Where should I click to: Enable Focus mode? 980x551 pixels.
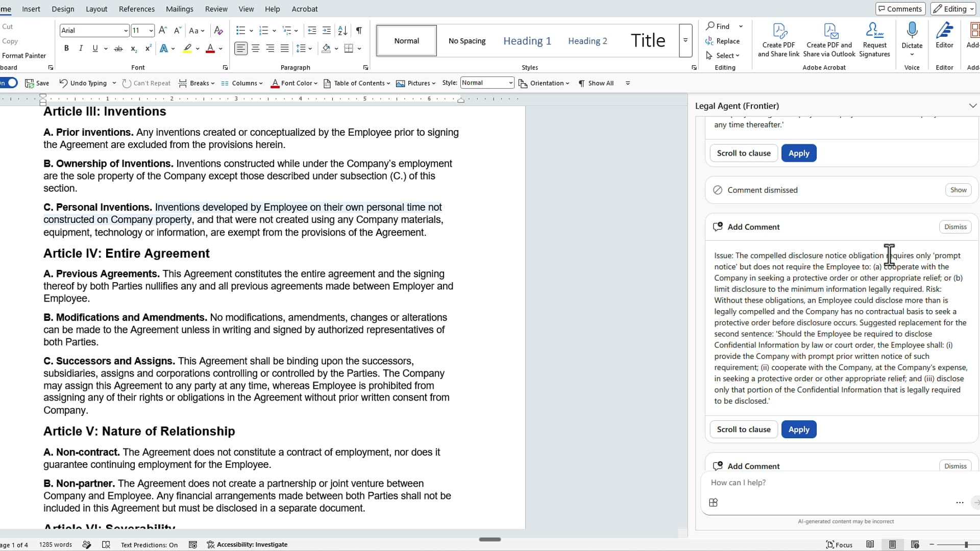tap(840, 544)
